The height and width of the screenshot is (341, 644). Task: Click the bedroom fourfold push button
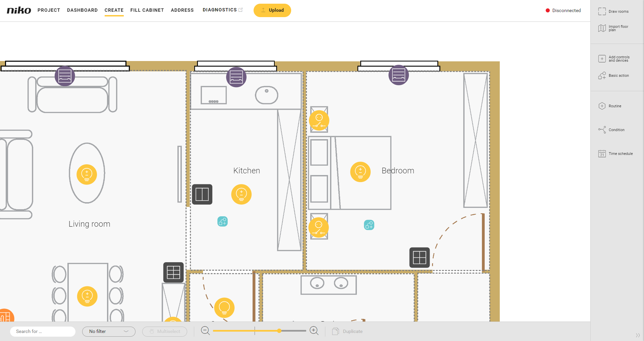[x=420, y=258]
